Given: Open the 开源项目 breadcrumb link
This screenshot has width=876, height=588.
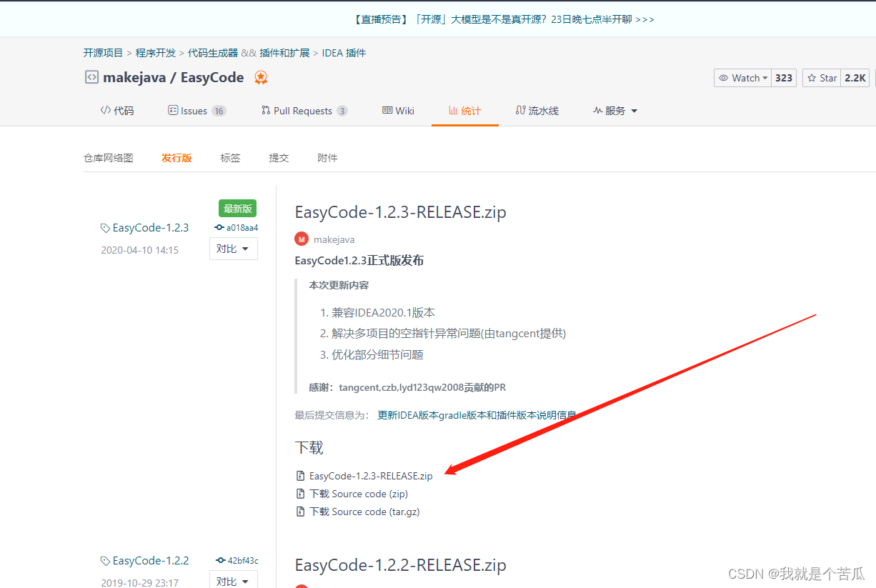Looking at the screenshot, I should 102,52.
